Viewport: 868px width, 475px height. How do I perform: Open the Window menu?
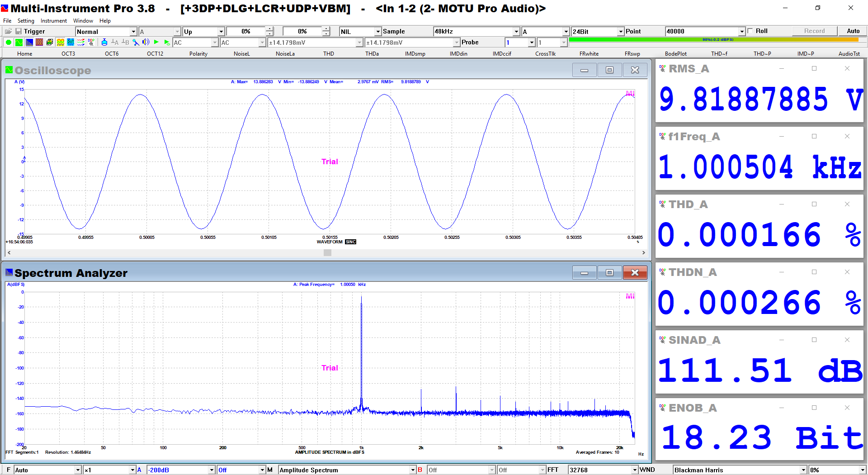[83, 21]
